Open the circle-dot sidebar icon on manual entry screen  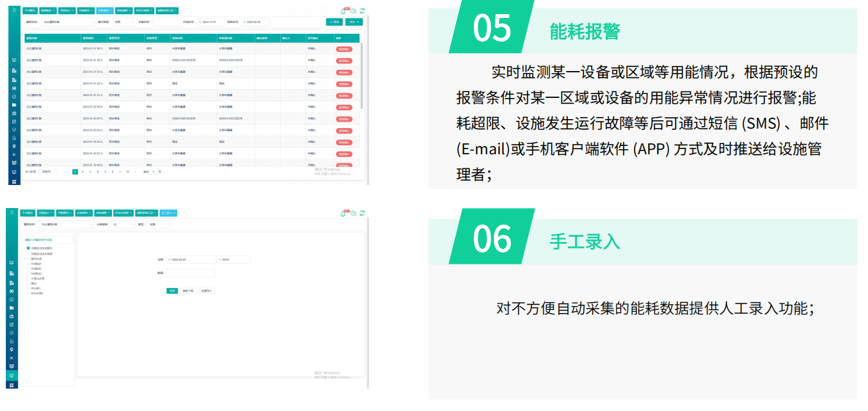[12, 300]
